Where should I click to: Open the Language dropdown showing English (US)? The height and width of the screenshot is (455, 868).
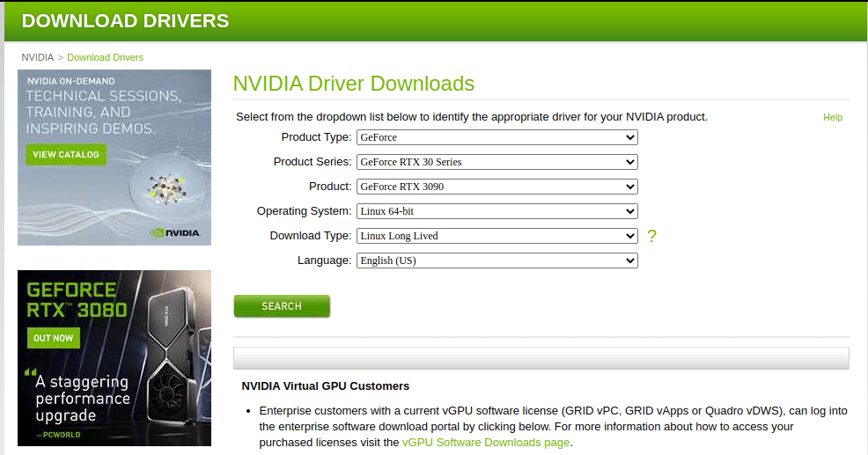click(x=497, y=261)
